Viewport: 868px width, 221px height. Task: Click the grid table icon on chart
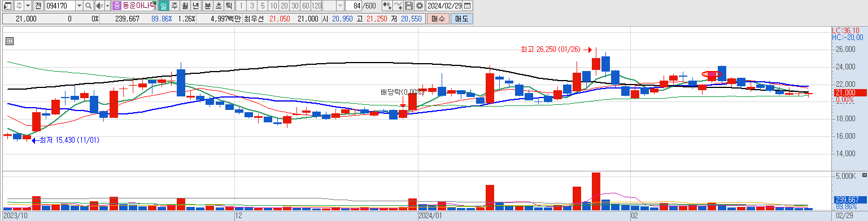tap(9, 41)
